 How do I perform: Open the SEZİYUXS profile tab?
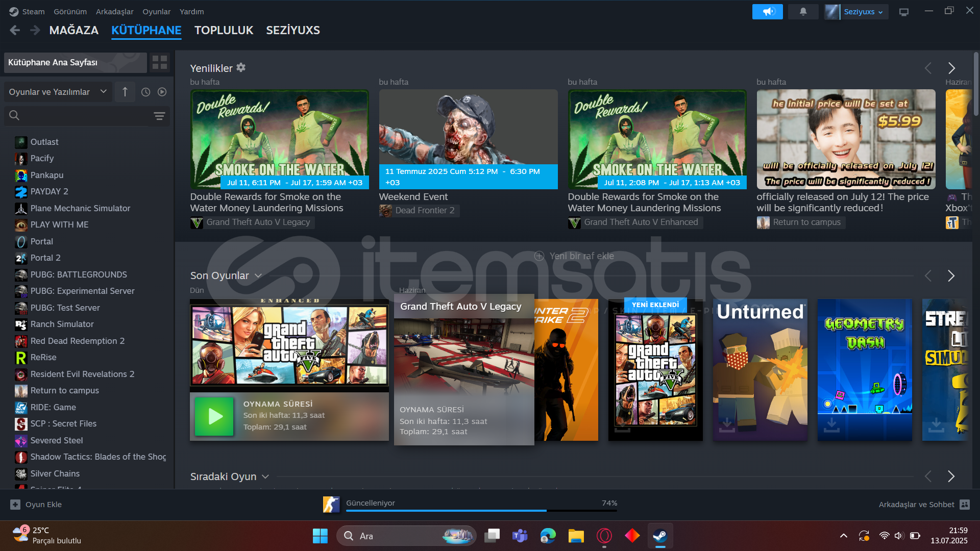pos(293,30)
